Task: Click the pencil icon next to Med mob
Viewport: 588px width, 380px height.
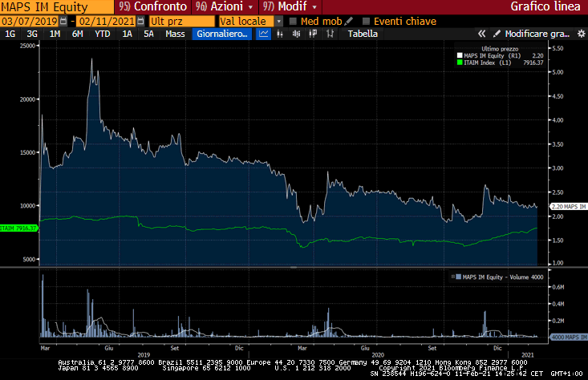Action: [x=348, y=21]
